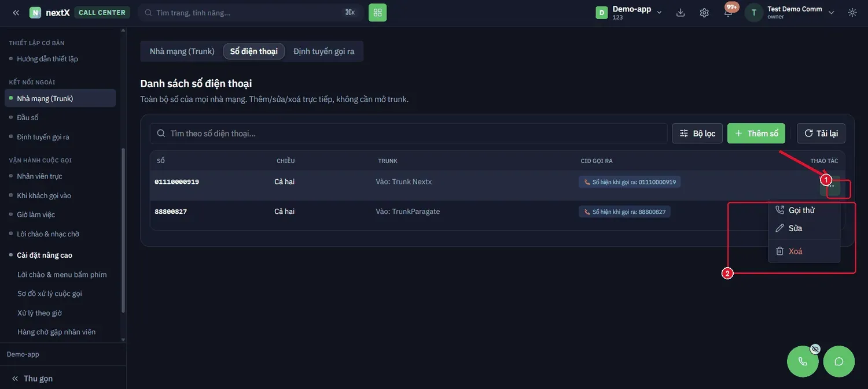Screen dimensions: 868x389
Task: Click the Vào: Trunk Nextx cell
Action: (x=404, y=182)
